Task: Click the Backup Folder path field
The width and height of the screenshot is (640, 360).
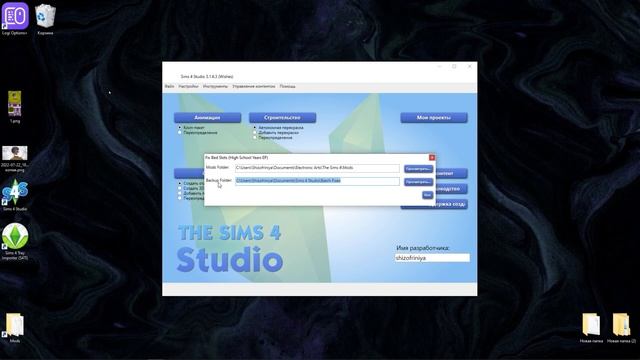Action: click(317, 181)
